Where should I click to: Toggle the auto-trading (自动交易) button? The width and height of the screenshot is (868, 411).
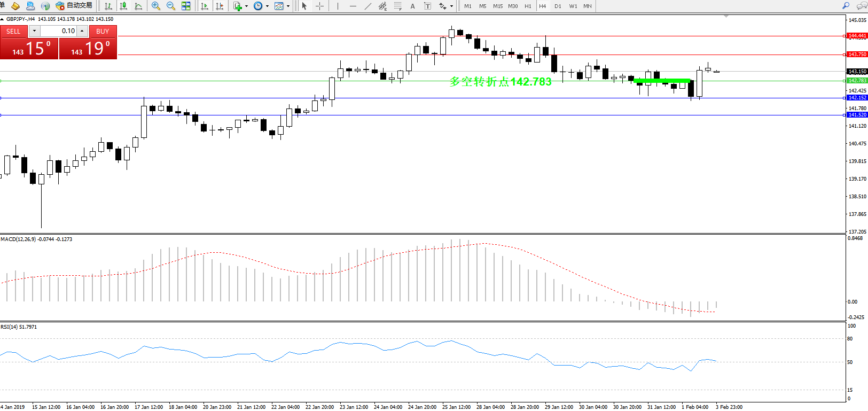point(74,6)
